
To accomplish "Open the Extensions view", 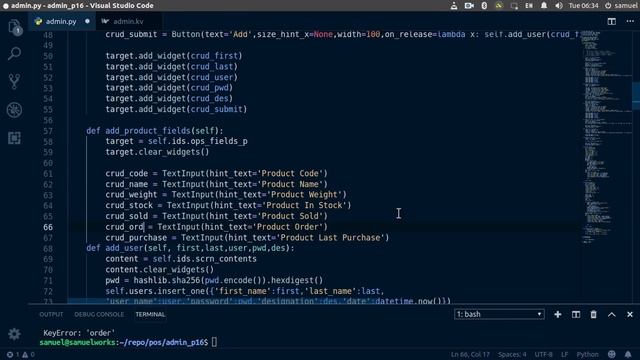I will [x=14, y=138].
